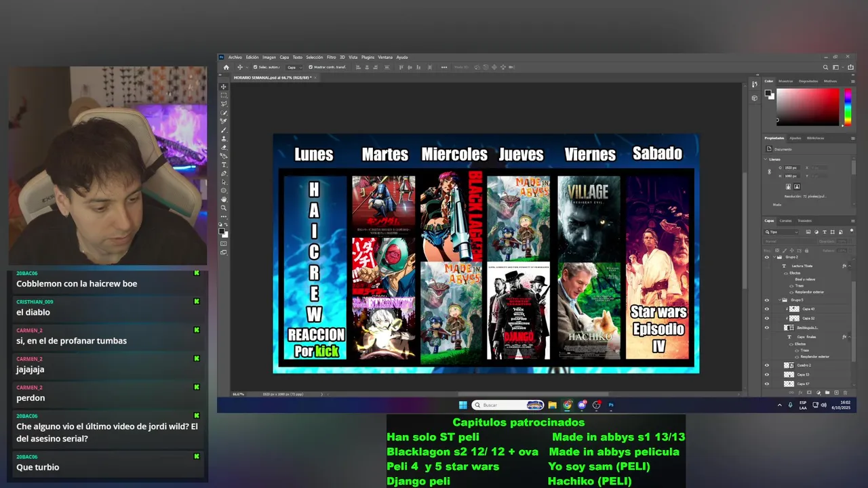Toggle visibility of Cuadro 2 layer

[x=767, y=365]
